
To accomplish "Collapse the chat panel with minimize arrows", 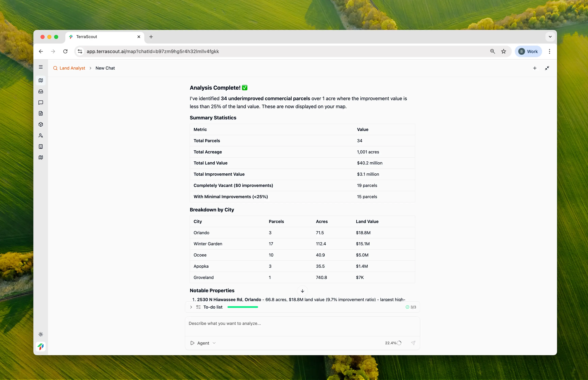I will coord(547,68).
